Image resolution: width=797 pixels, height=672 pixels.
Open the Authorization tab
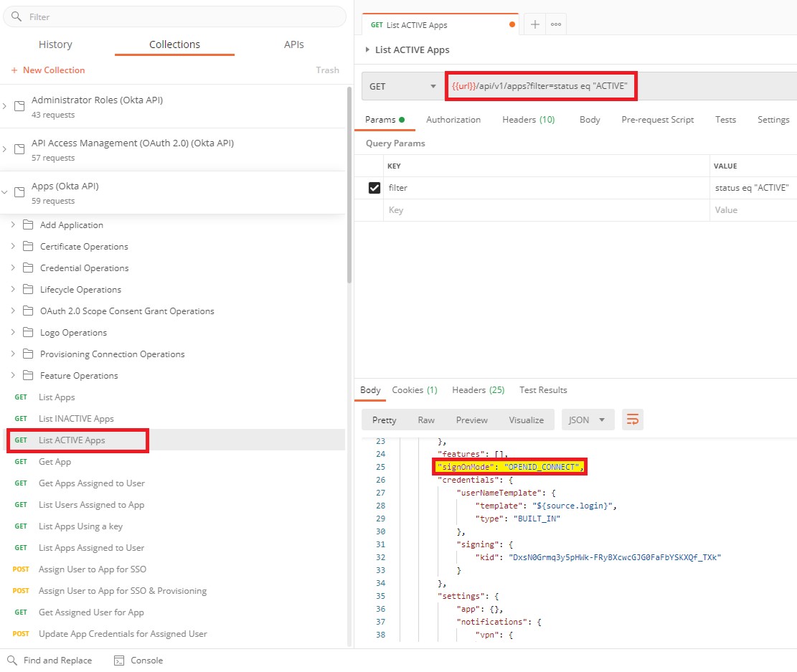[x=453, y=120]
